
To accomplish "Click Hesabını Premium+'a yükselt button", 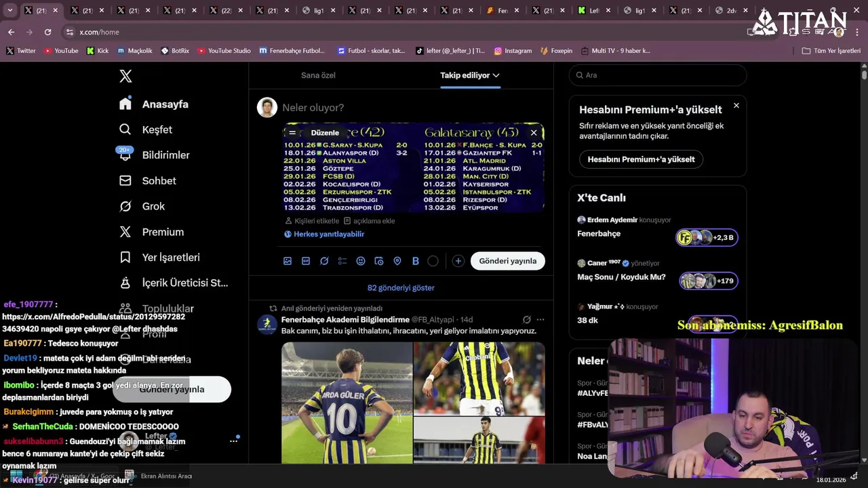I will click(641, 159).
